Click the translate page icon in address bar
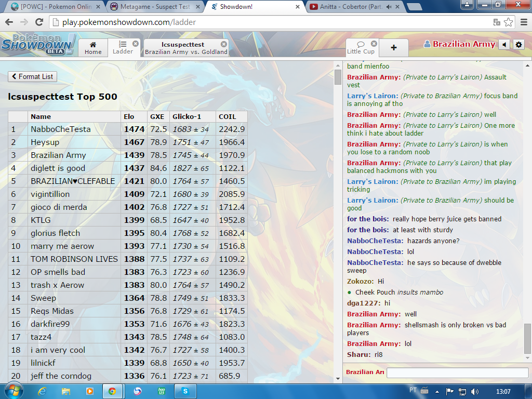Viewport: 532px width, 399px height. (x=497, y=22)
